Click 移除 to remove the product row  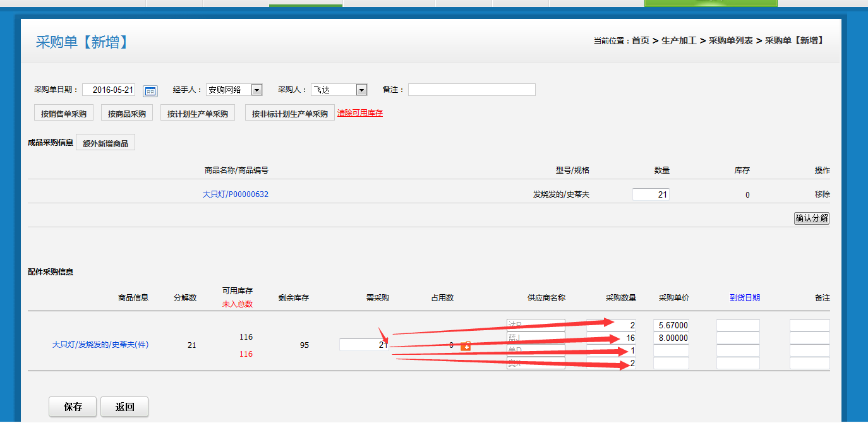(x=822, y=194)
